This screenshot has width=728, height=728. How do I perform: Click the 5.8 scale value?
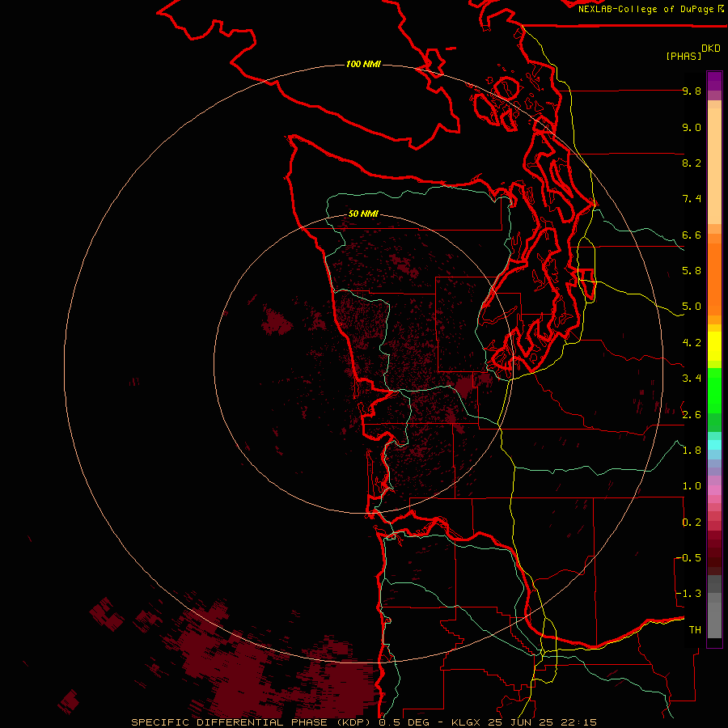[692, 271]
